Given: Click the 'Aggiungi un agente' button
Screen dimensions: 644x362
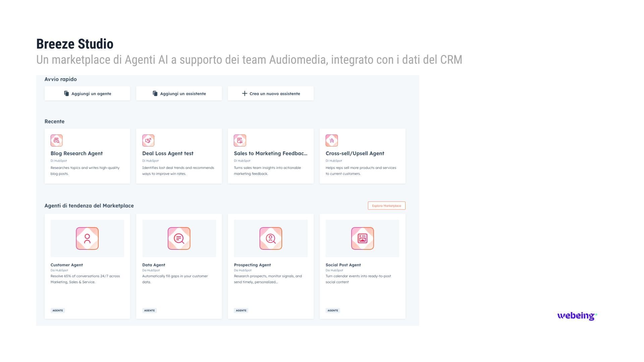Looking at the screenshot, I should (x=87, y=94).
